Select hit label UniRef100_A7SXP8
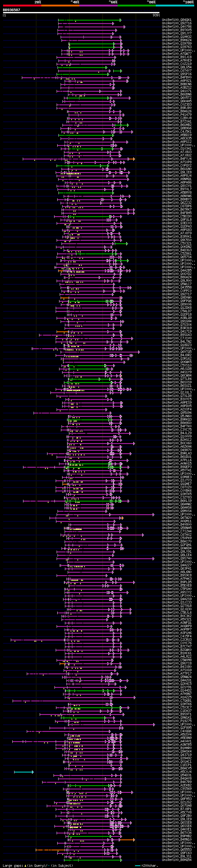197x868 pixels. click(177, 162)
